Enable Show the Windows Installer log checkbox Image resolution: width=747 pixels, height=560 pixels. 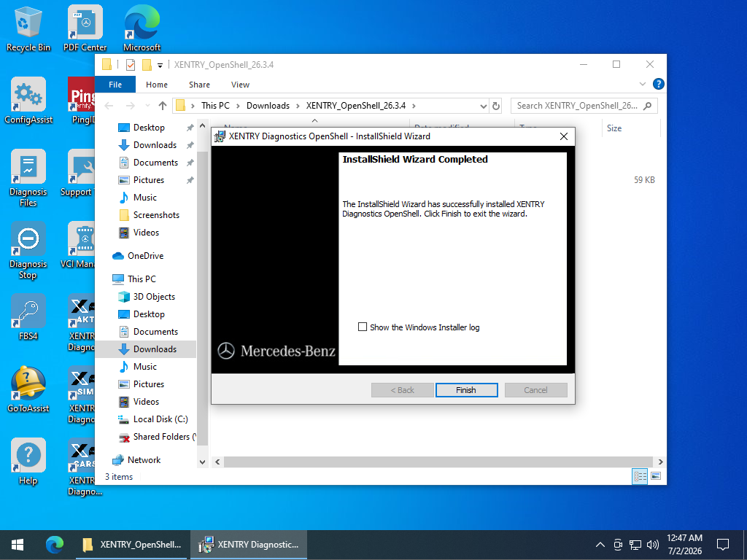coord(363,327)
